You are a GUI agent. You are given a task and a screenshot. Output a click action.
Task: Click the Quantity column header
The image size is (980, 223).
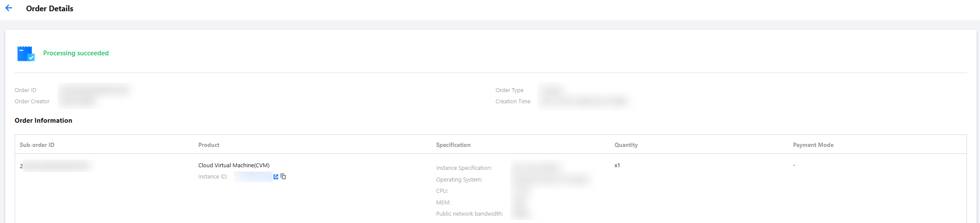[x=626, y=145]
